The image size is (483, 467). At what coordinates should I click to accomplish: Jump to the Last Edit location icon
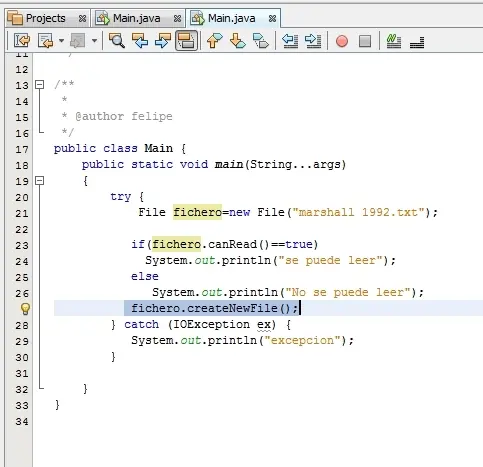pos(22,41)
